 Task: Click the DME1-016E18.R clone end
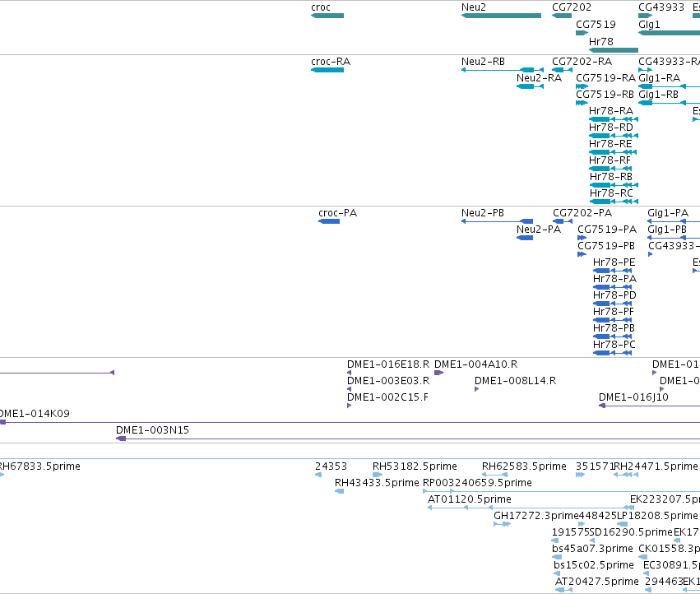point(349,373)
